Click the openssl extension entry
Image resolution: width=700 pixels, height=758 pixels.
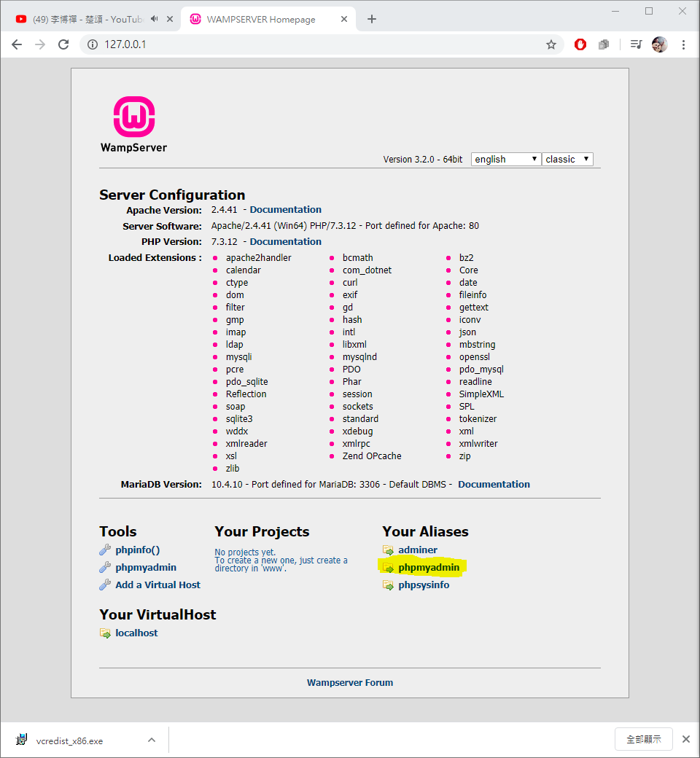pyautogui.click(x=475, y=356)
